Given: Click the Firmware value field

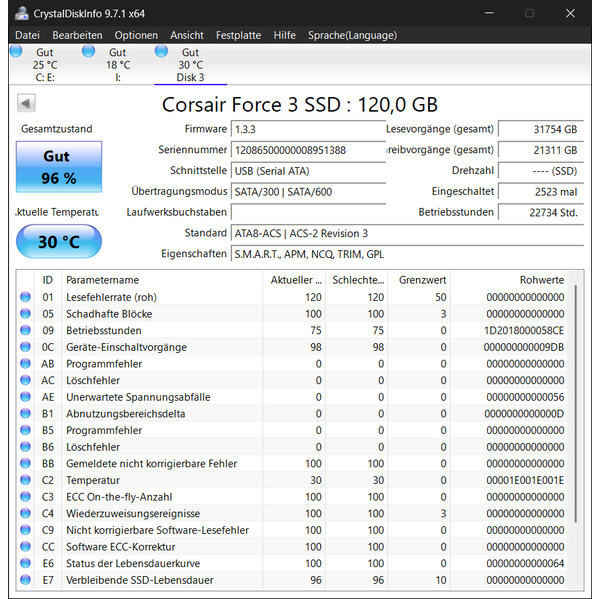Looking at the screenshot, I should pos(308,129).
